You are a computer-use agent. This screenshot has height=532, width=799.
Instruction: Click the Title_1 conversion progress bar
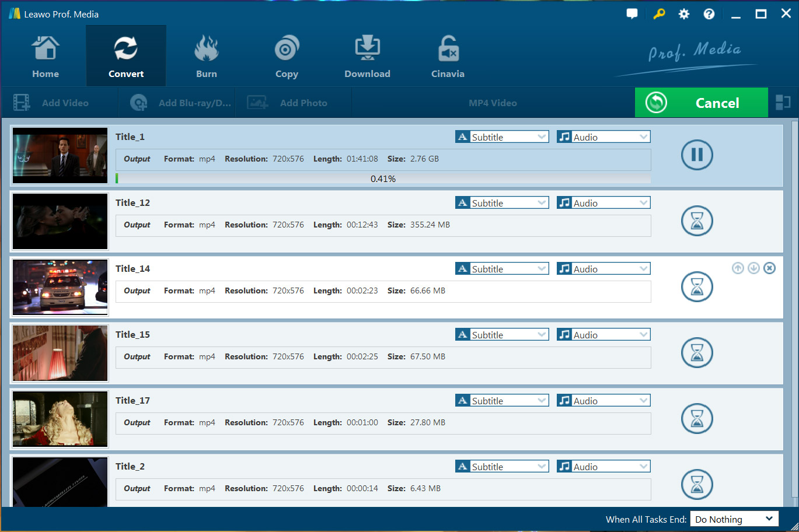(383, 178)
